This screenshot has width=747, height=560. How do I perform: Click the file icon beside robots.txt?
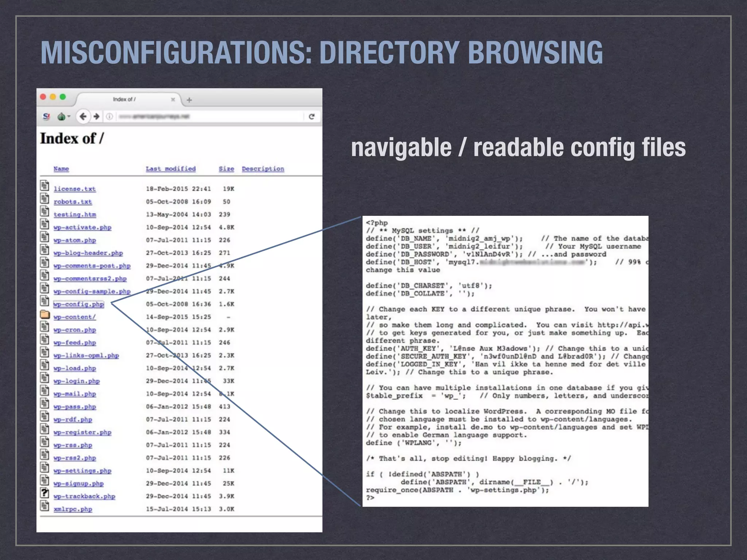pyautogui.click(x=44, y=198)
